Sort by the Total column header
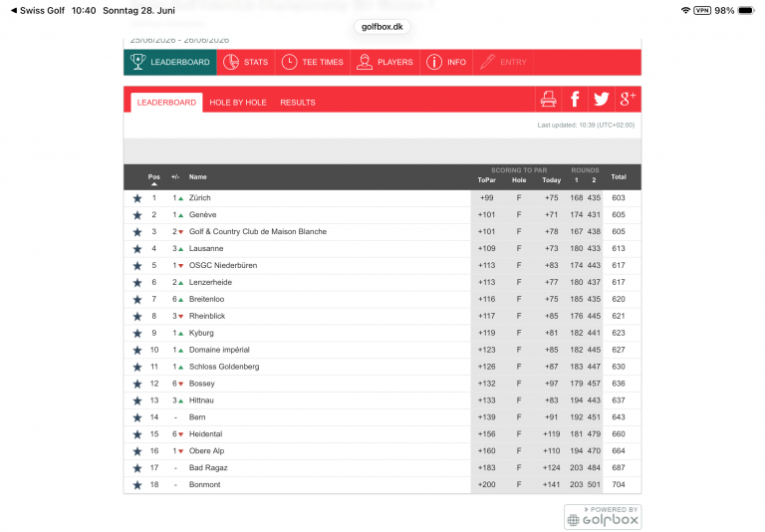 pos(619,177)
